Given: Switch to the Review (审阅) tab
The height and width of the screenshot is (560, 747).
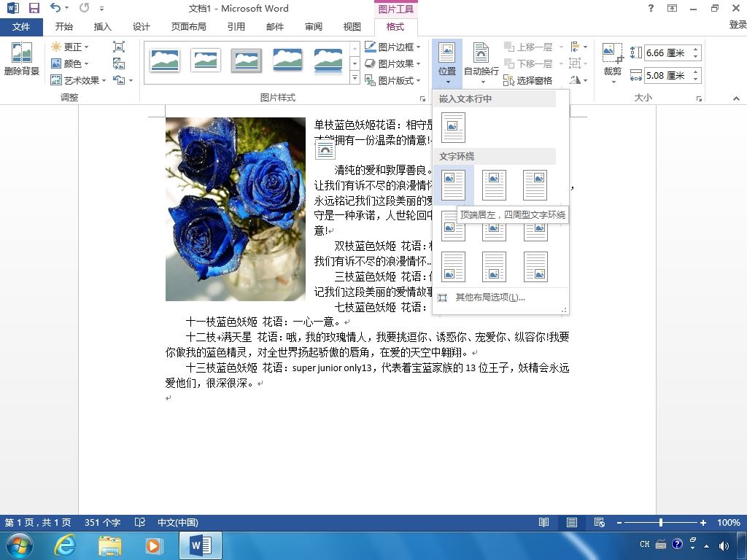Looking at the screenshot, I should click(x=314, y=27).
